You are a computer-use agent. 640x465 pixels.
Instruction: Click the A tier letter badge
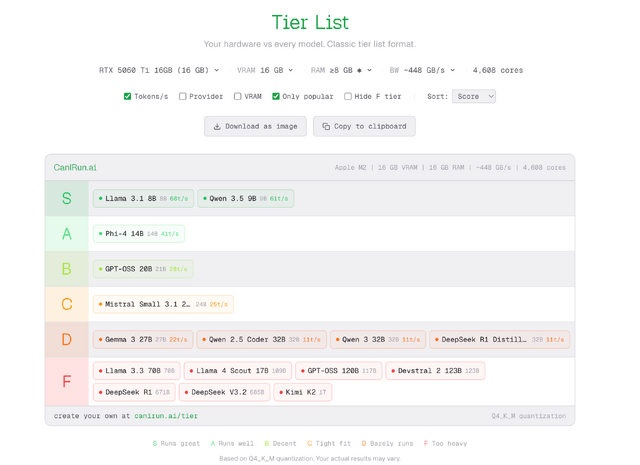coord(66,234)
